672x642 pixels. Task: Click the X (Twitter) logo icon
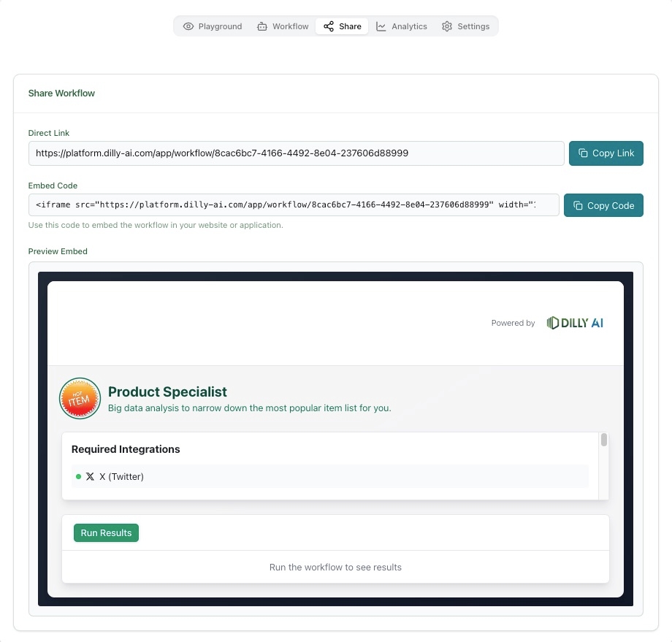(90, 477)
